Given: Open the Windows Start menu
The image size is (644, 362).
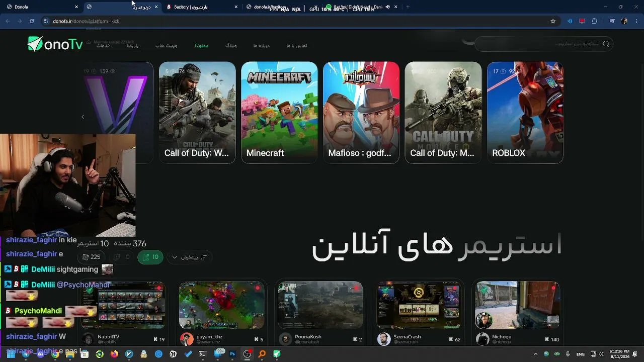Looking at the screenshot, I should tap(10, 354).
